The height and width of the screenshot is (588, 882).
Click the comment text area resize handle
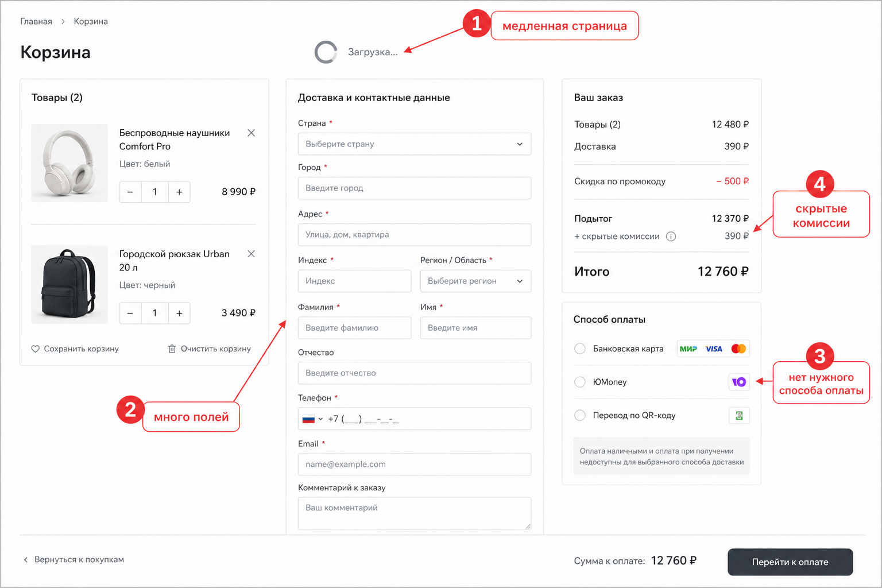[528, 526]
